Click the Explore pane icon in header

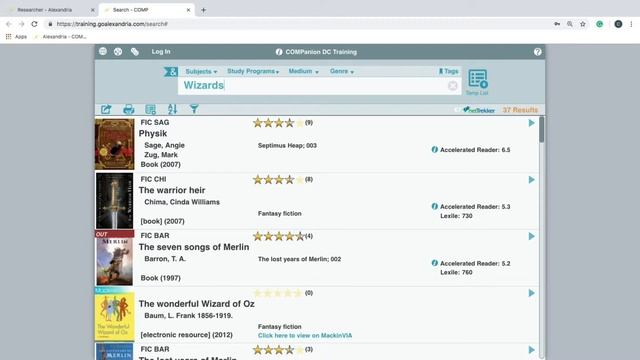pos(118,51)
